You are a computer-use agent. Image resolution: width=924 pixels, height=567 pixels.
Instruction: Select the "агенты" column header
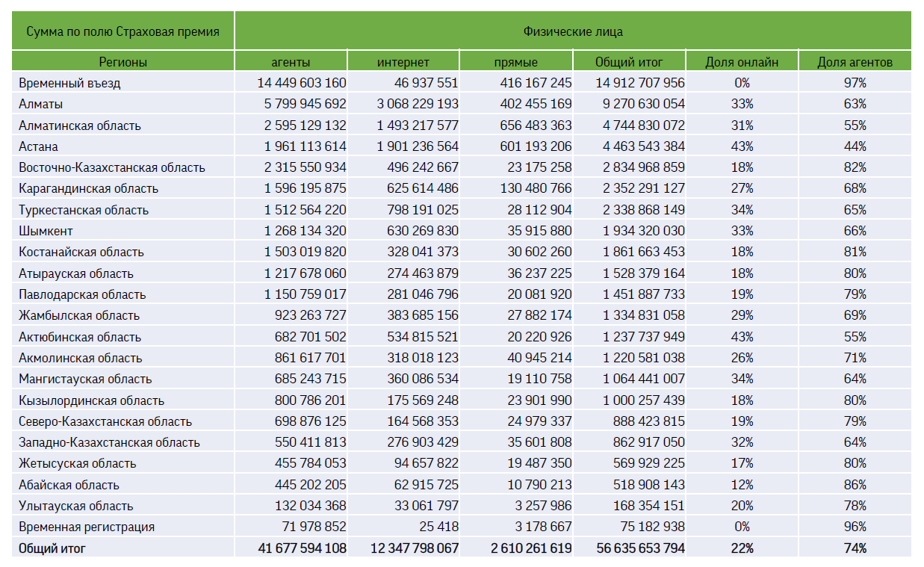click(x=291, y=62)
